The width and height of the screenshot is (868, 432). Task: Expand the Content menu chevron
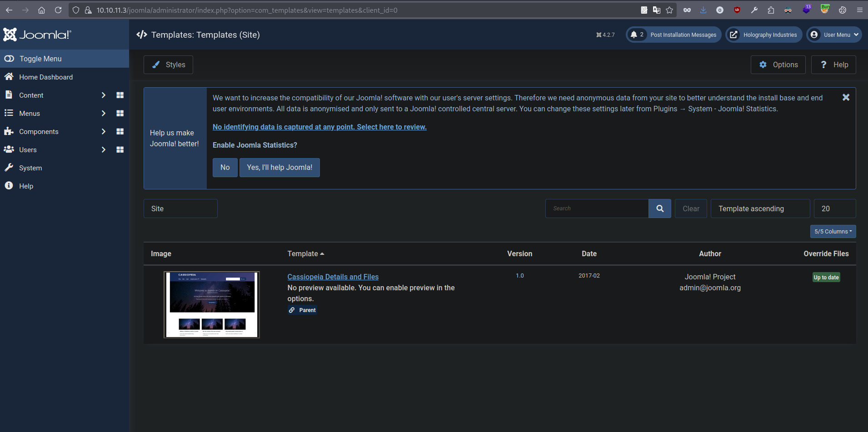click(x=103, y=95)
